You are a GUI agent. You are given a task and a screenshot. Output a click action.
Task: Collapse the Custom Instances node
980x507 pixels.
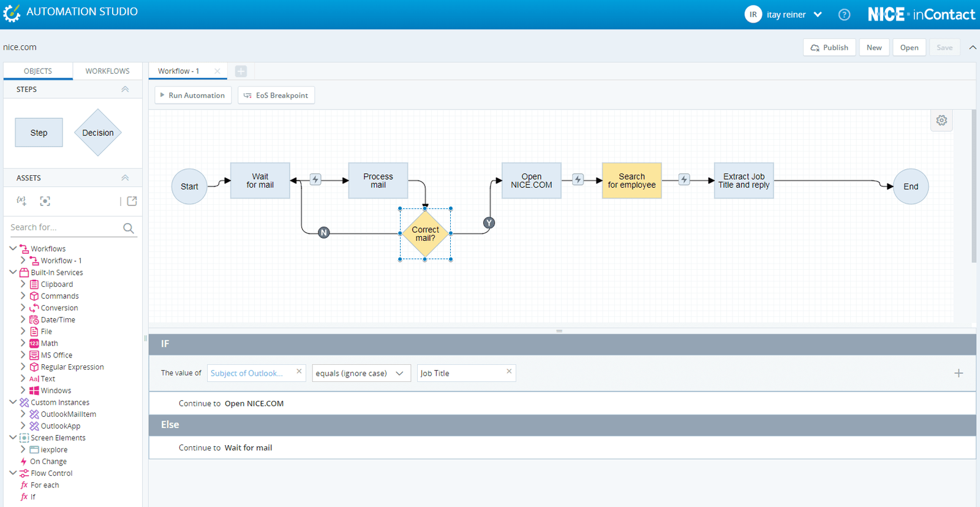(x=13, y=402)
